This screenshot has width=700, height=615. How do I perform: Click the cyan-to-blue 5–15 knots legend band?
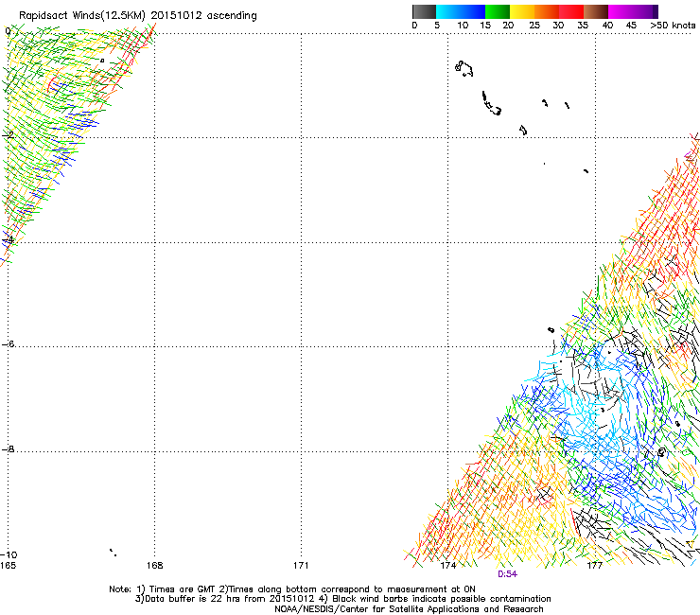click(x=461, y=11)
